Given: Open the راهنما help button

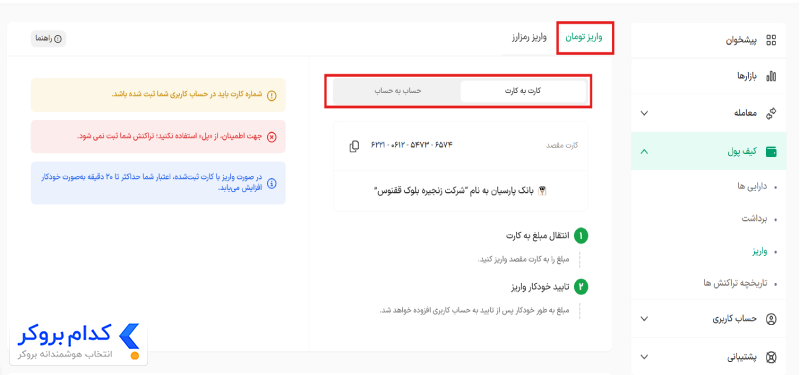Looking at the screenshot, I should click(48, 39).
